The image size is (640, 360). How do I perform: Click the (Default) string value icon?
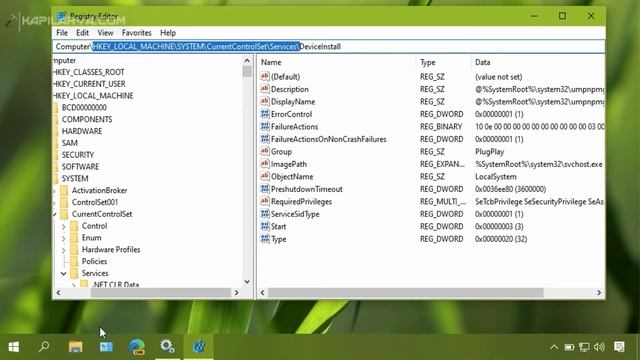(x=264, y=76)
